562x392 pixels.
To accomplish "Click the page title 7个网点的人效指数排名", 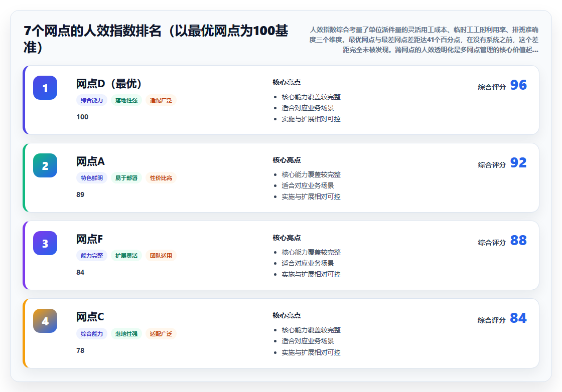I will [156, 39].
